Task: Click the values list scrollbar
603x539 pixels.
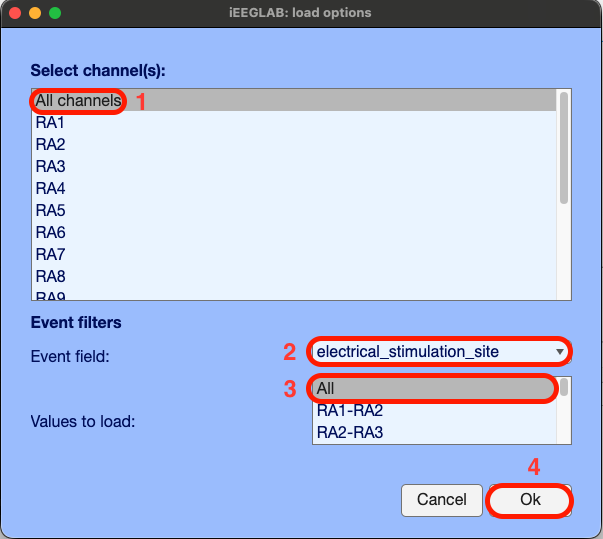Action: click(564, 387)
